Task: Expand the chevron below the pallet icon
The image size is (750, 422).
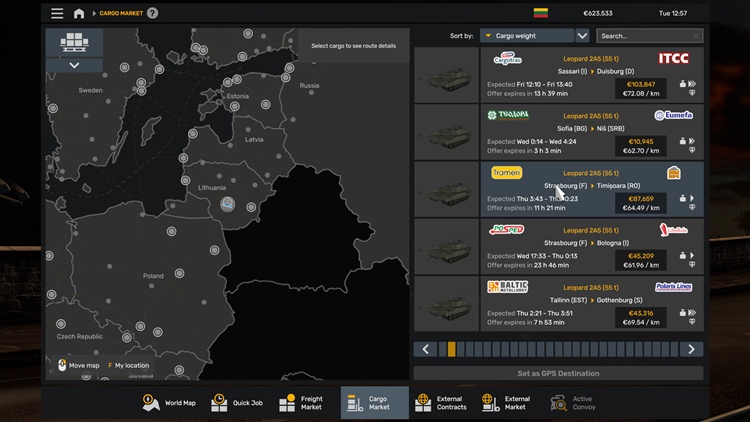Action: (74, 65)
